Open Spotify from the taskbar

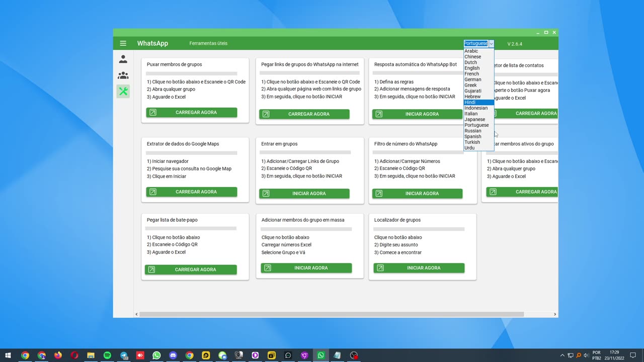click(x=107, y=355)
